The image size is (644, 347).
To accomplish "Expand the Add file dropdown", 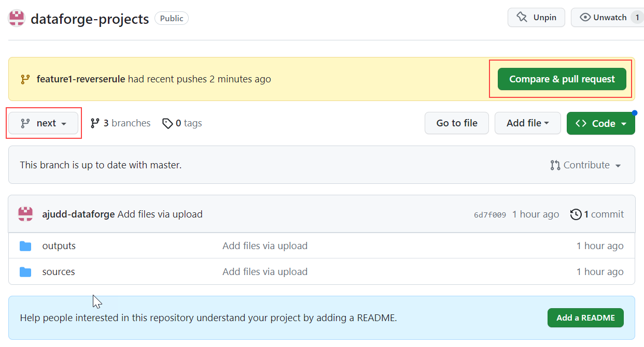I will 528,123.
